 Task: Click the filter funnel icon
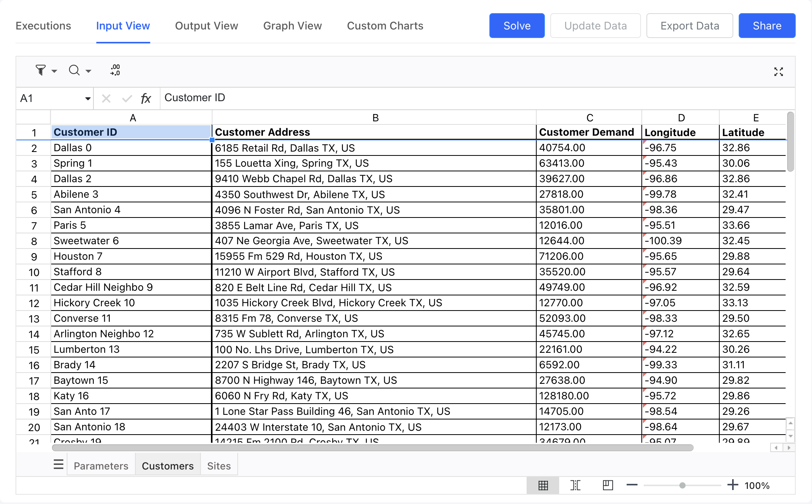coord(40,70)
